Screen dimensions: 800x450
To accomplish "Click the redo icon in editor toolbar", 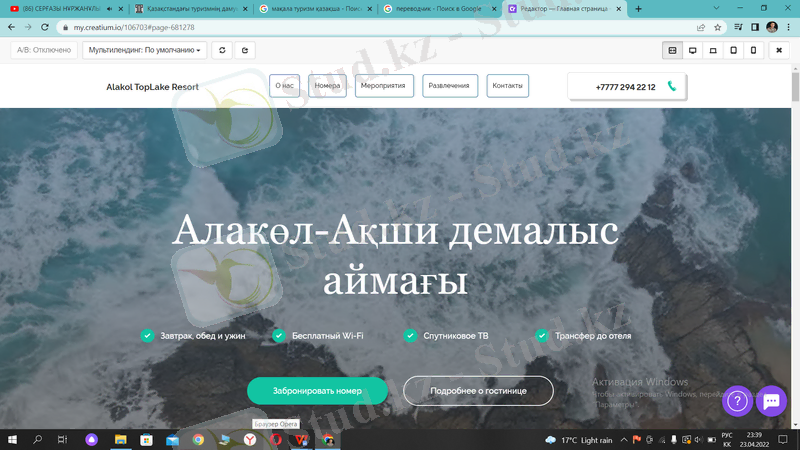I will point(245,50).
